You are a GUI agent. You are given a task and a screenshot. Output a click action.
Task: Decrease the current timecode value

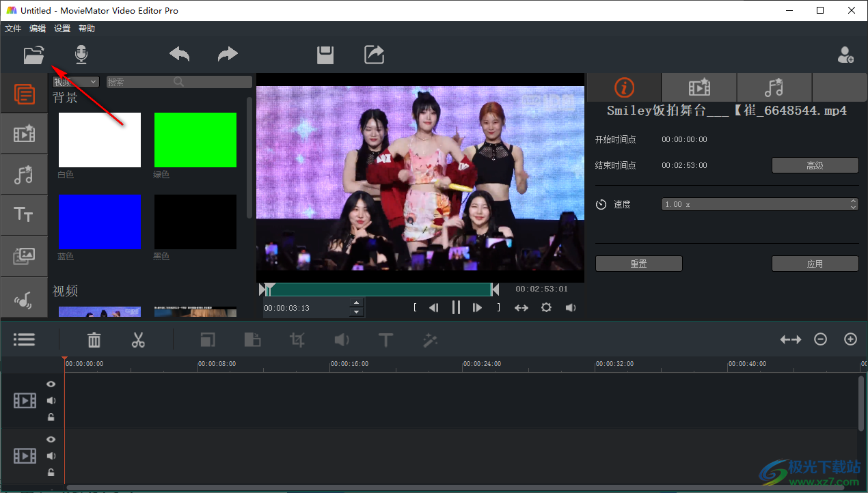coord(356,312)
